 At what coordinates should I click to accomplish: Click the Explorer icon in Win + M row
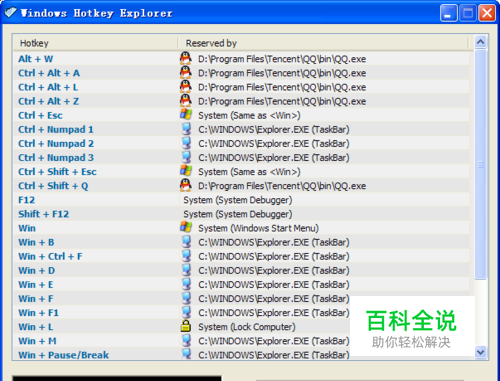(x=187, y=340)
